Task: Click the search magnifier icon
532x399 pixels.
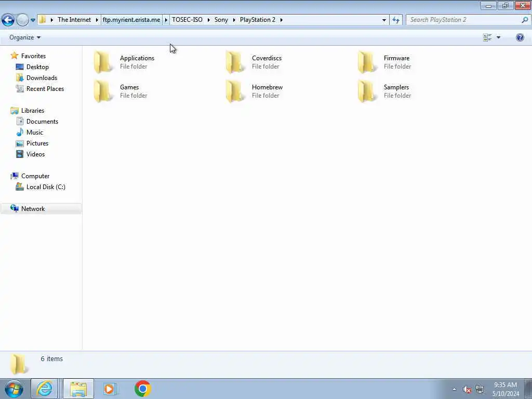Action: coord(525,20)
